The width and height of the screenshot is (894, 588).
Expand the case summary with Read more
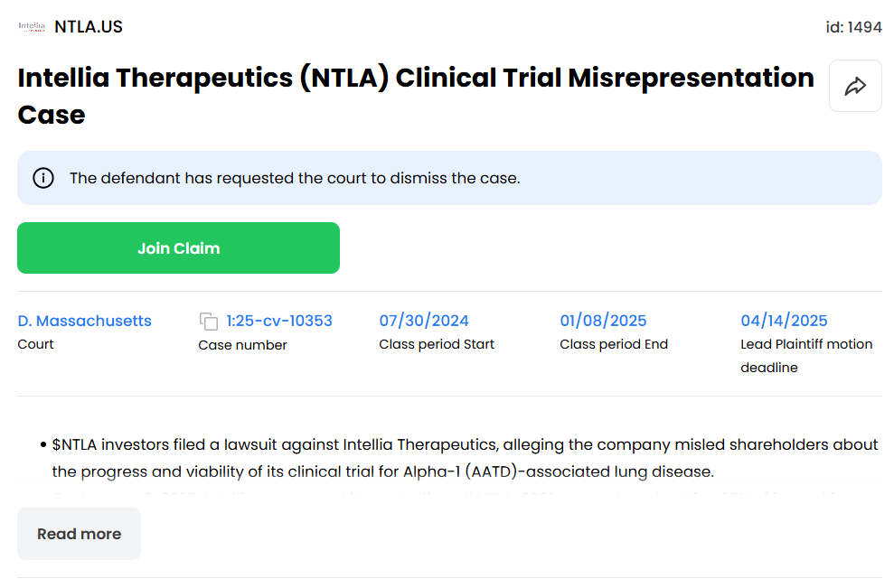[79, 534]
